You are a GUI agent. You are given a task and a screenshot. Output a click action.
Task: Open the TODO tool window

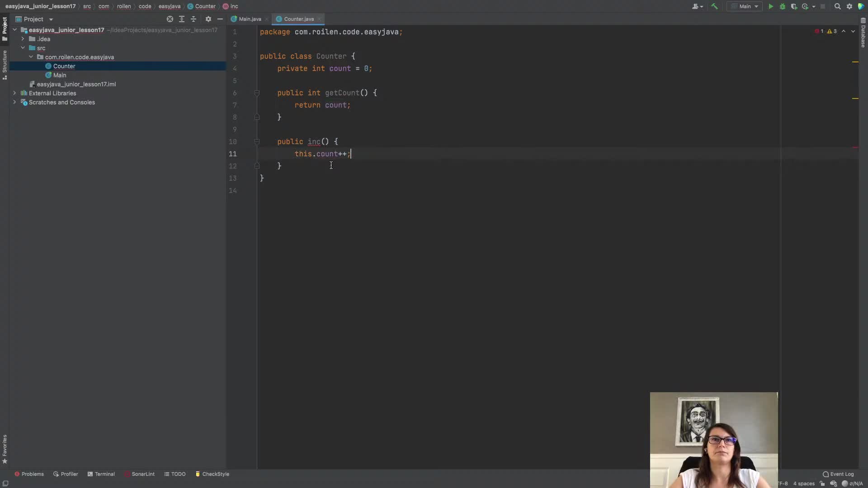coord(175,474)
